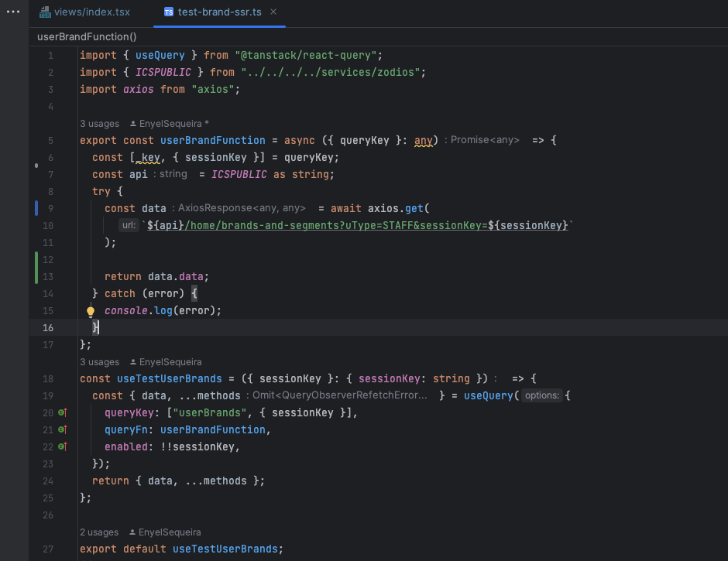The width and height of the screenshot is (728, 561).
Task: Show the 3 usages above useTestUserBrands
Action: tap(99, 362)
